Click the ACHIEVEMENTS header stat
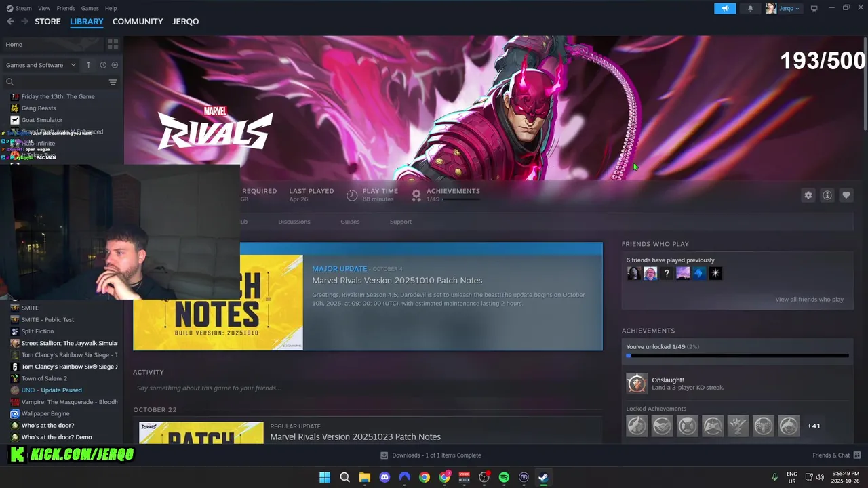Image resolution: width=868 pixels, height=488 pixels. 453,191
